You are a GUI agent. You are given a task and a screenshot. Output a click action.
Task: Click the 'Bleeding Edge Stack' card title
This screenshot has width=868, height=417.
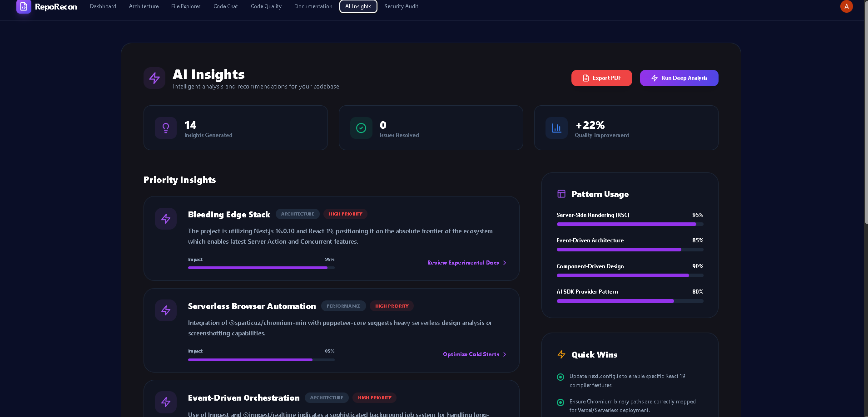(x=229, y=215)
